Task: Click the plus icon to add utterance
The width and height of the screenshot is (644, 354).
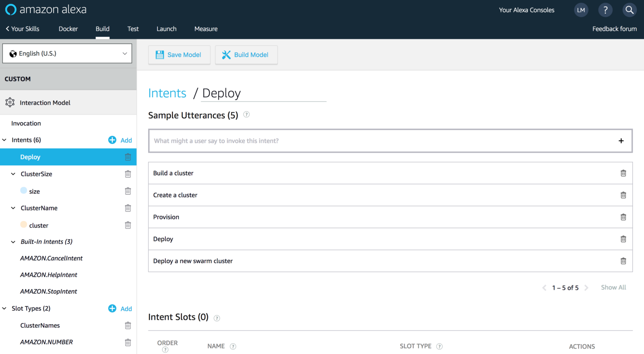Action: click(x=621, y=141)
